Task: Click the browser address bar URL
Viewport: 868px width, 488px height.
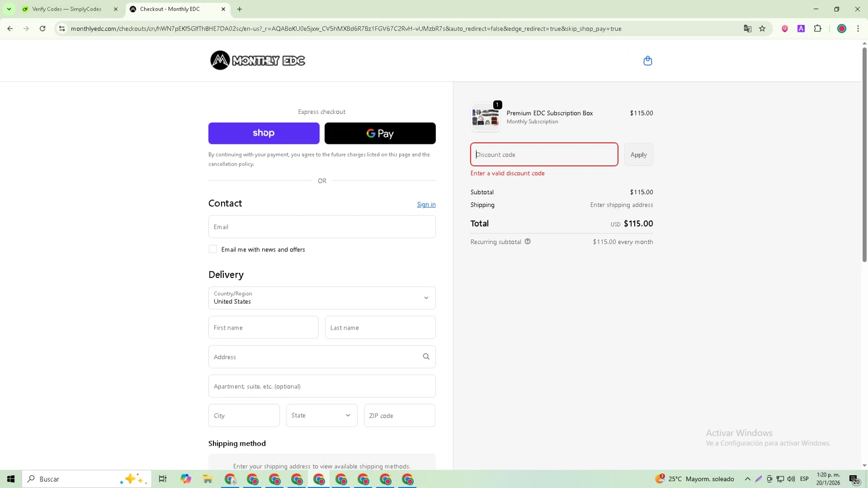Action: (346, 28)
